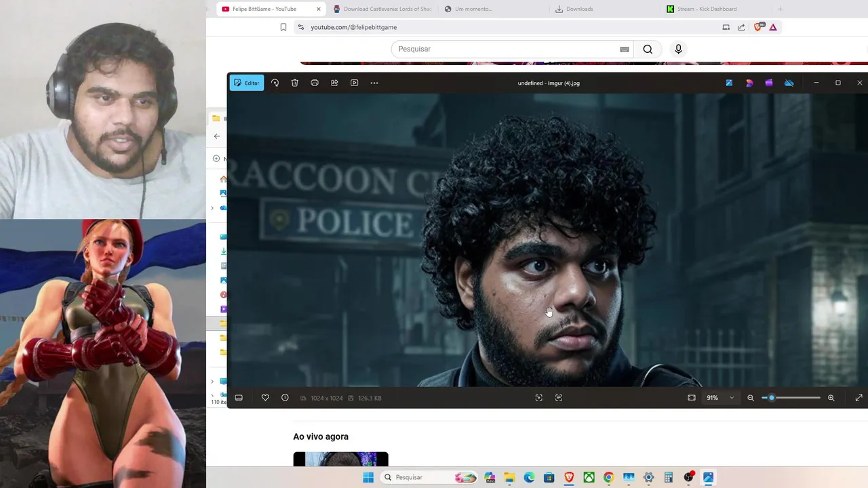Click the text scan icon in Photos
Image resolution: width=868 pixels, height=488 pixels.
[x=559, y=398]
